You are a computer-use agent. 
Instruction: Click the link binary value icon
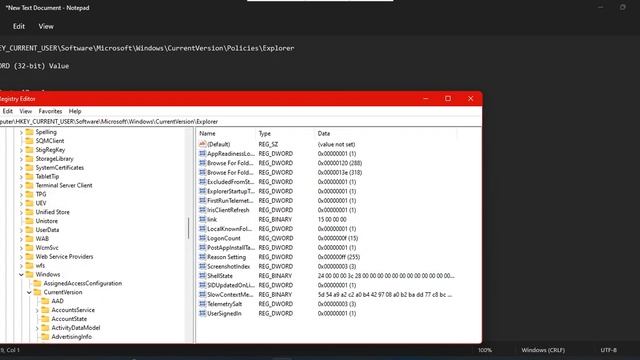(x=202, y=219)
